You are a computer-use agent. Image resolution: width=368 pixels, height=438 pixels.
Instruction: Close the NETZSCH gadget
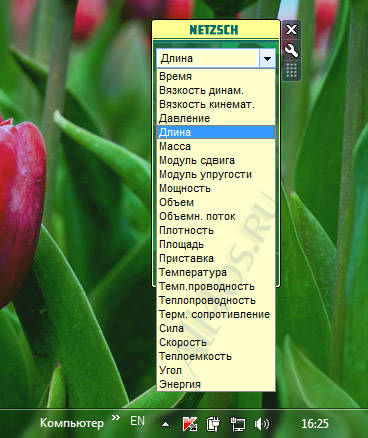pyautogui.click(x=291, y=30)
